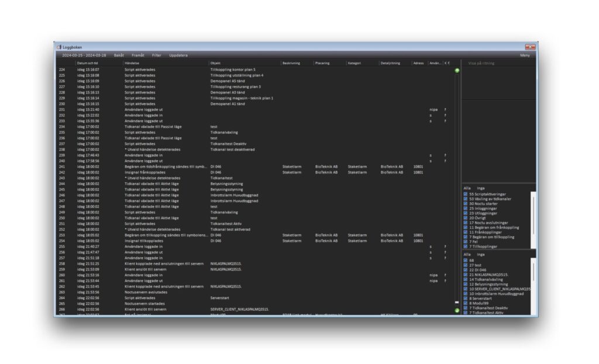Toggle 22 DI 046 object checkbox
This screenshot has width=599, height=364.
pyautogui.click(x=465, y=270)
